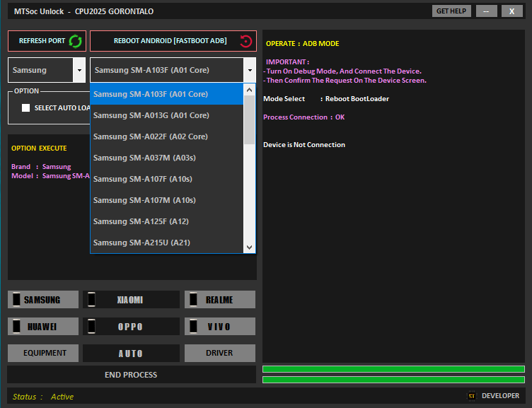Pick Samsung SM-A125F (A12)

(x=166, y=221)
